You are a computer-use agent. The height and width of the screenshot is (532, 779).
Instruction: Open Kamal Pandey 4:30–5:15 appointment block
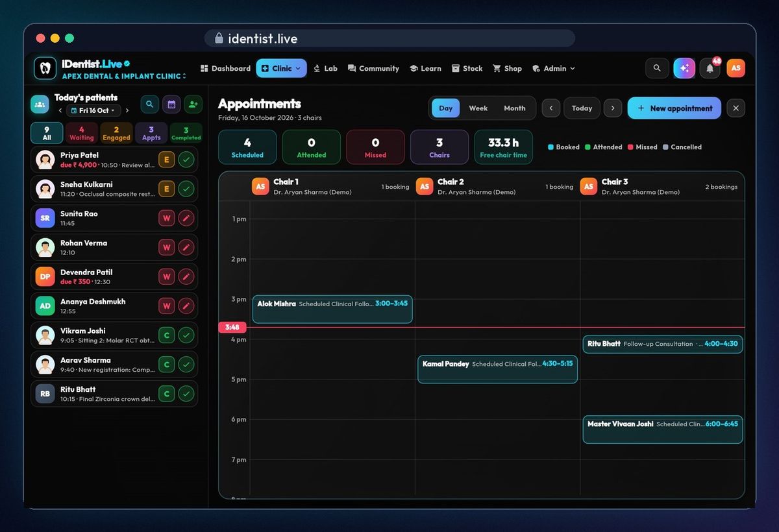497,369
